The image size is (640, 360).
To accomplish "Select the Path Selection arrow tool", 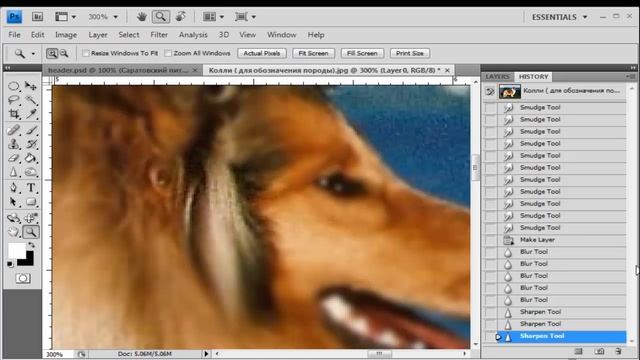I will click(14, 202).
